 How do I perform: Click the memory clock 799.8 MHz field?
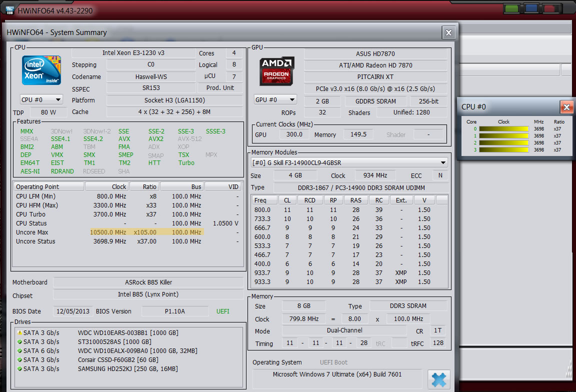(304, 319)
